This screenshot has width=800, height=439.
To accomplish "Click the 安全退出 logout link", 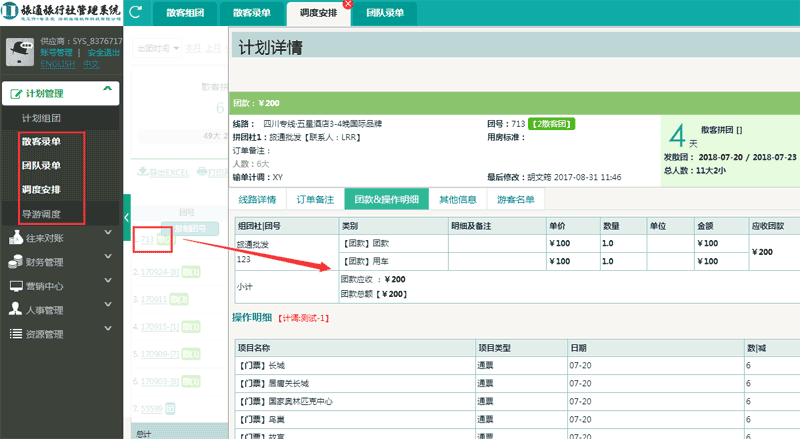I will [104, 52].
